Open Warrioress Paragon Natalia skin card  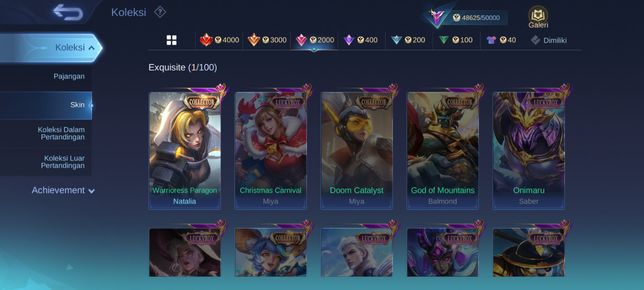click(185, 150)
